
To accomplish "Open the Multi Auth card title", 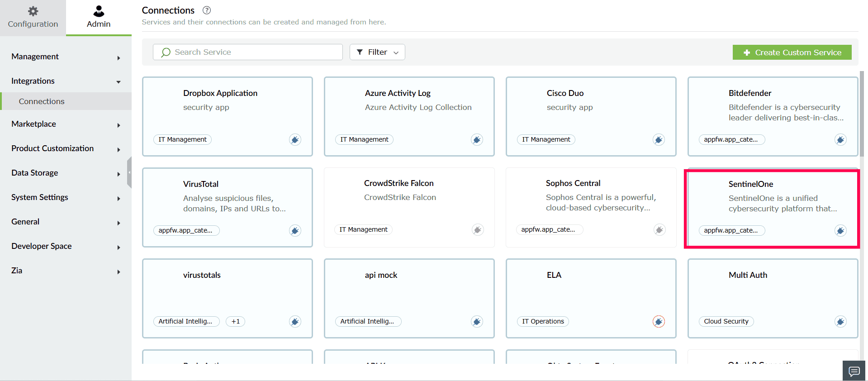I will (748, 275).
